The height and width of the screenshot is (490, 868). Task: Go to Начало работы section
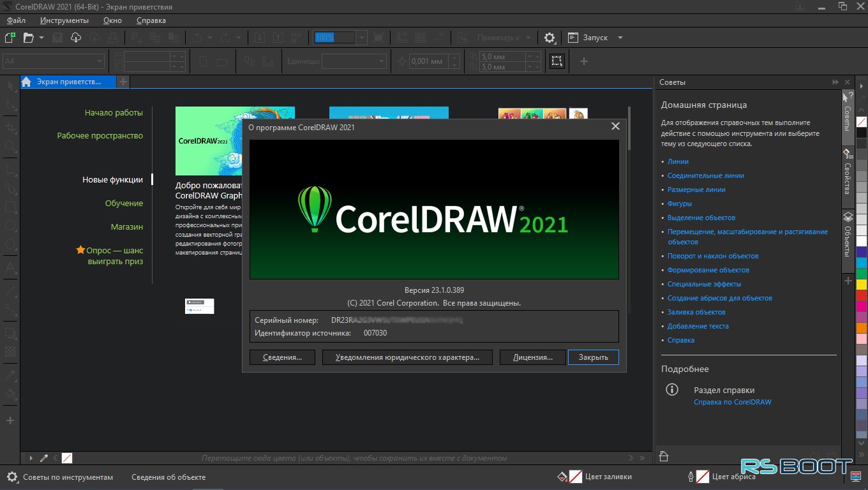point(114,112)
